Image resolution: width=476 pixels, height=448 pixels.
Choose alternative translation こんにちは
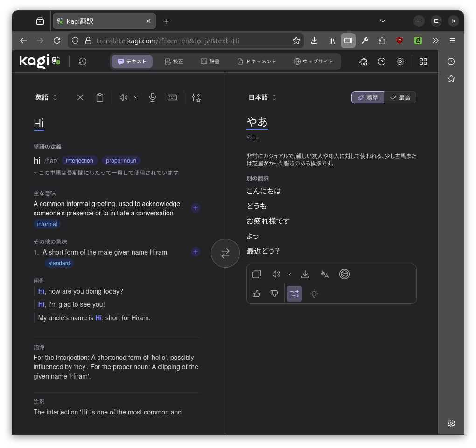264,191
